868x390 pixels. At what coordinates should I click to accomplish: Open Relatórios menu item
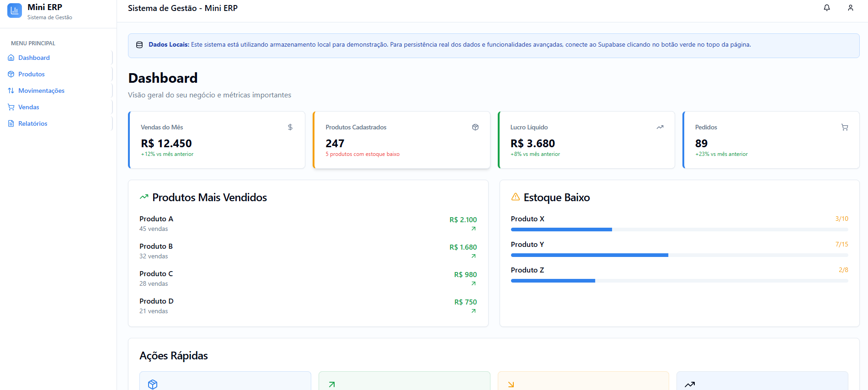point(58,123)
